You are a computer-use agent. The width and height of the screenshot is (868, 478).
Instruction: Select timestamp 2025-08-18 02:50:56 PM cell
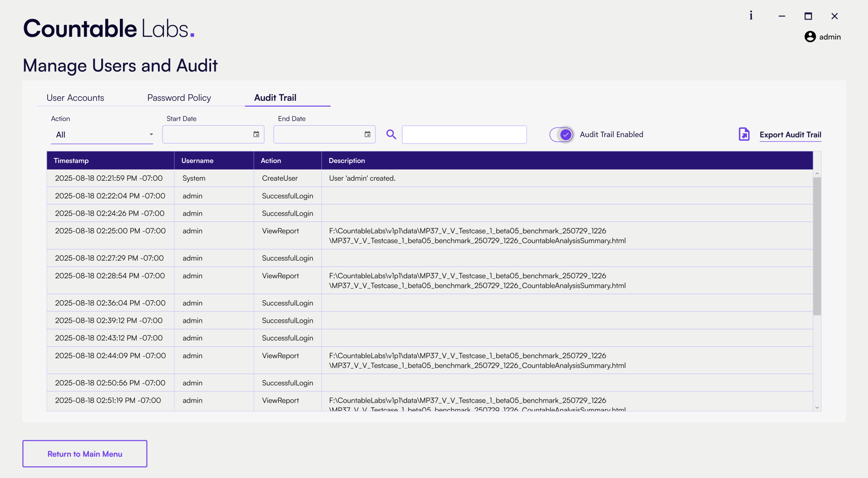(110, 383)
